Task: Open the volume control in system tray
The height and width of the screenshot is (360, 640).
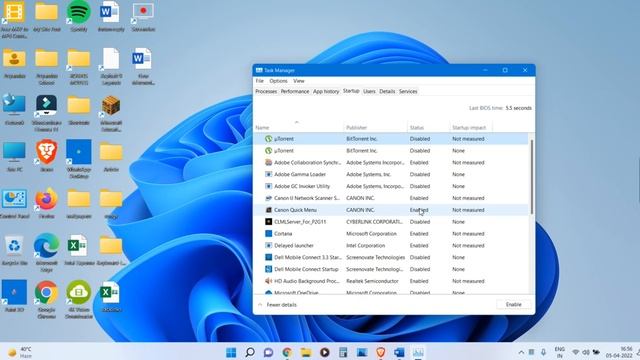Action: [586, 352]
